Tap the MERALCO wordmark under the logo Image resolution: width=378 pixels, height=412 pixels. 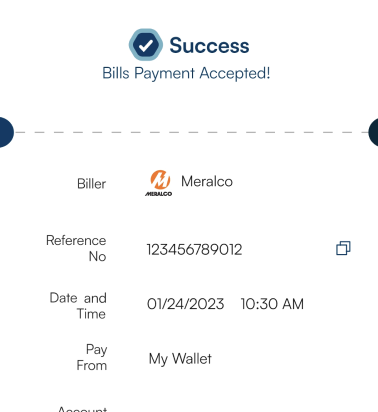pos(159,194)
